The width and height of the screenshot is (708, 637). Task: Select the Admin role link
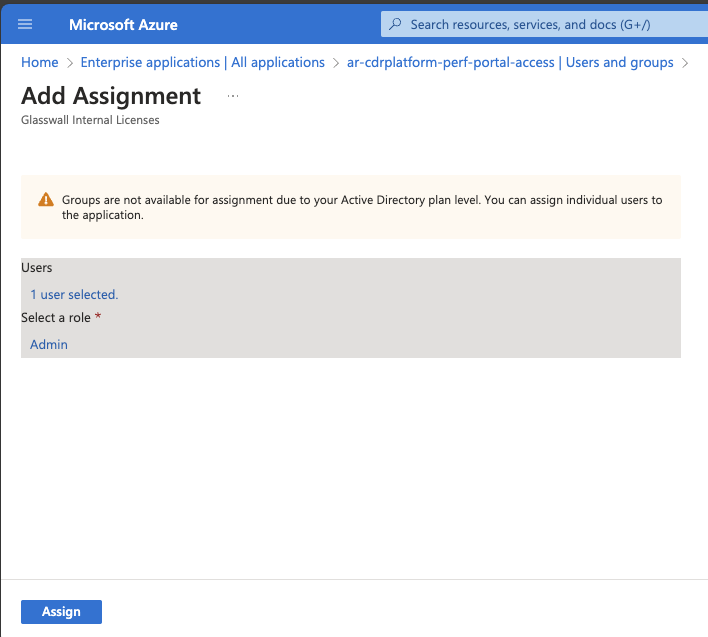pos(49,344)
